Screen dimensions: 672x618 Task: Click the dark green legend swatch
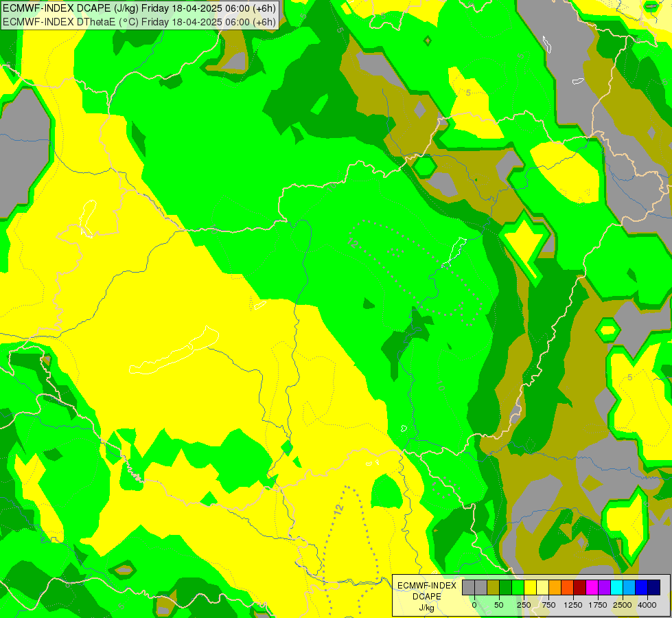pos(506,587)
